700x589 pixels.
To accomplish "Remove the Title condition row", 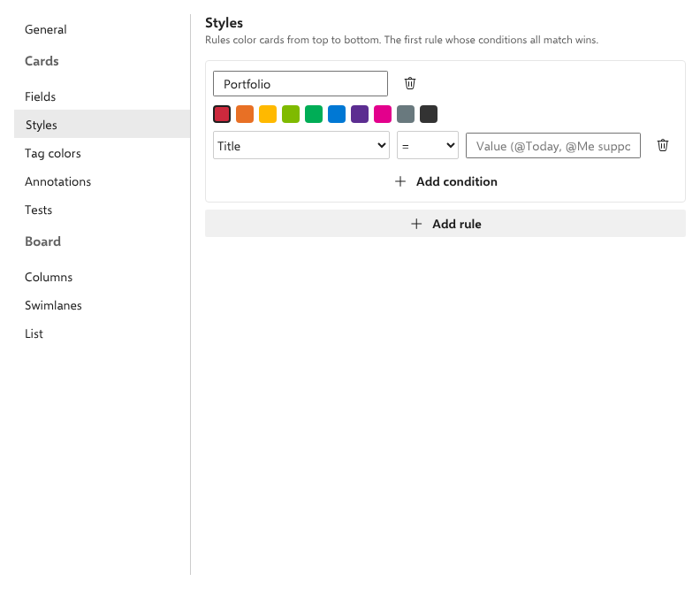I will (x=663, y=145).
